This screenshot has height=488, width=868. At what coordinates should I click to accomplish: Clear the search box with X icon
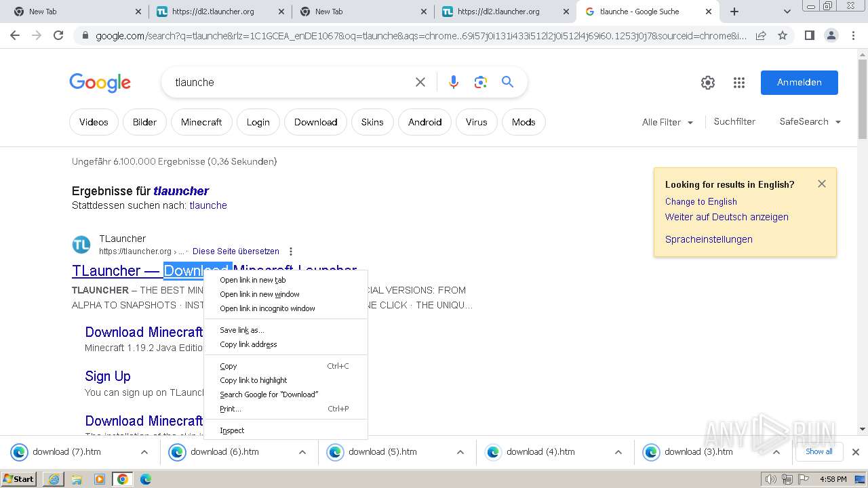pos(420,82)
